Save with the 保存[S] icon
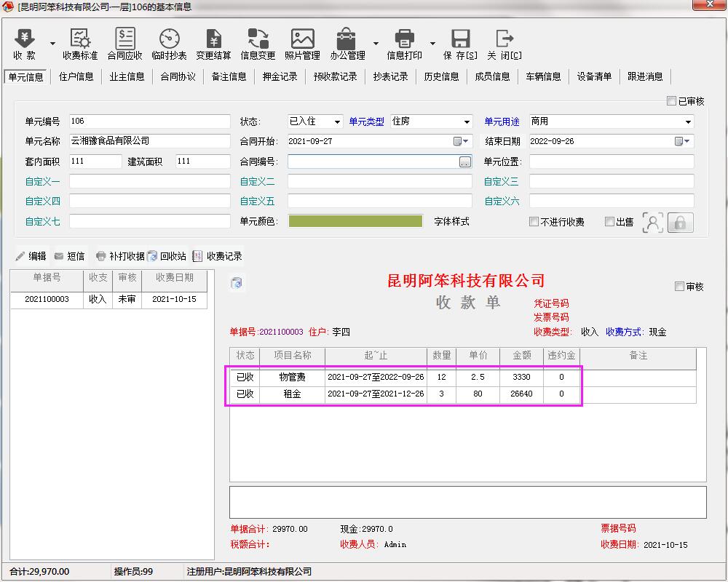728x582 pixels. click(x=460, y=44)
